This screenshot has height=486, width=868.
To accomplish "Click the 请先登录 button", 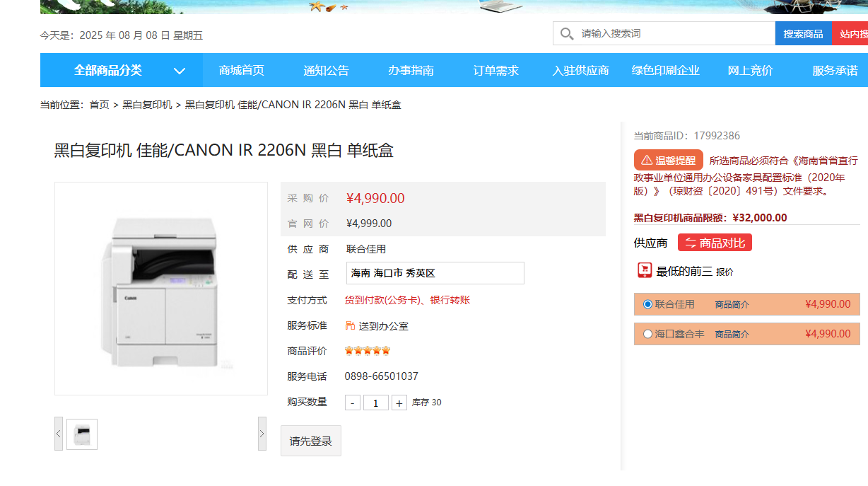I will [311, 441].
